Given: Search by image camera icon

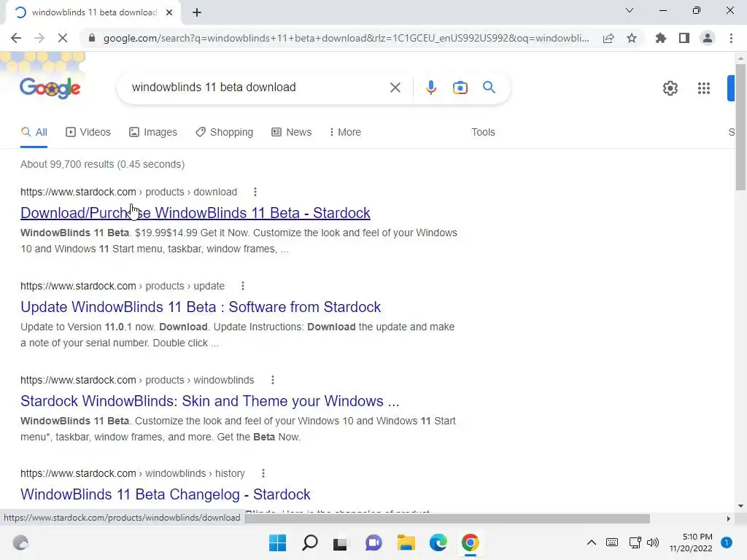Looking at the screenshot, I should tap(460, 87).
